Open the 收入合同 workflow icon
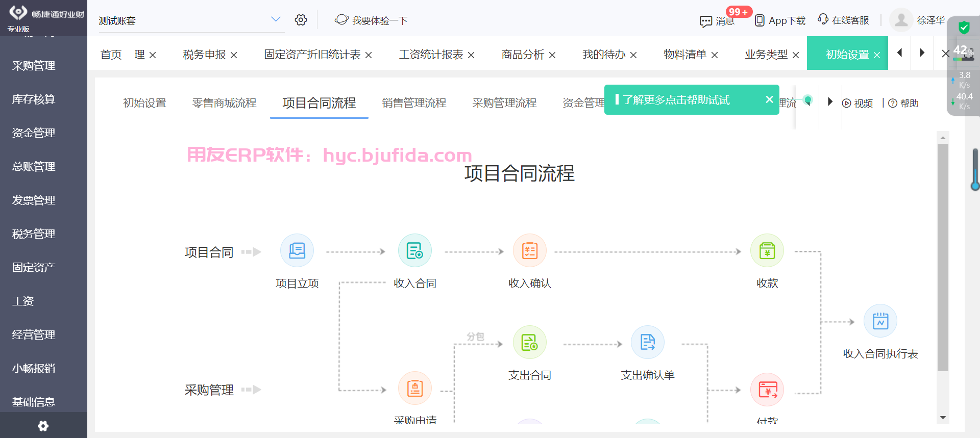The width and height of the screenshot is (980, 438). pyautogui.click(x=415, y=250)
